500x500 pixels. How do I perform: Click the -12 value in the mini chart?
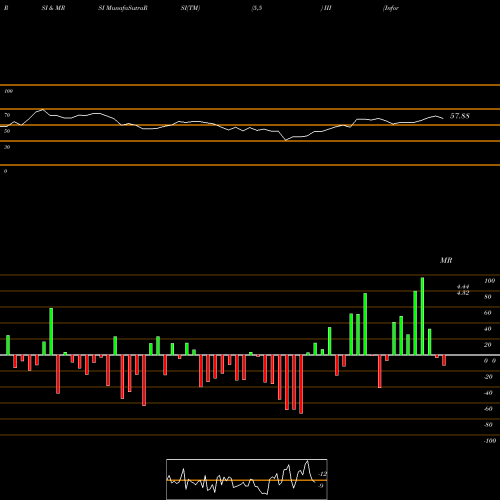click(x=323, y=474)
